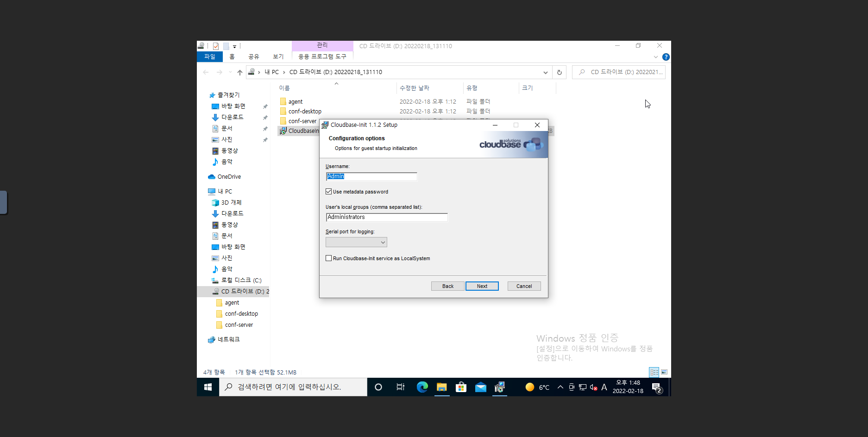The width and height of the screenshot is (868, 437).
Task: Expand the ribbon with the chevron
Action: pyautogui.click(x=656, y=57)
